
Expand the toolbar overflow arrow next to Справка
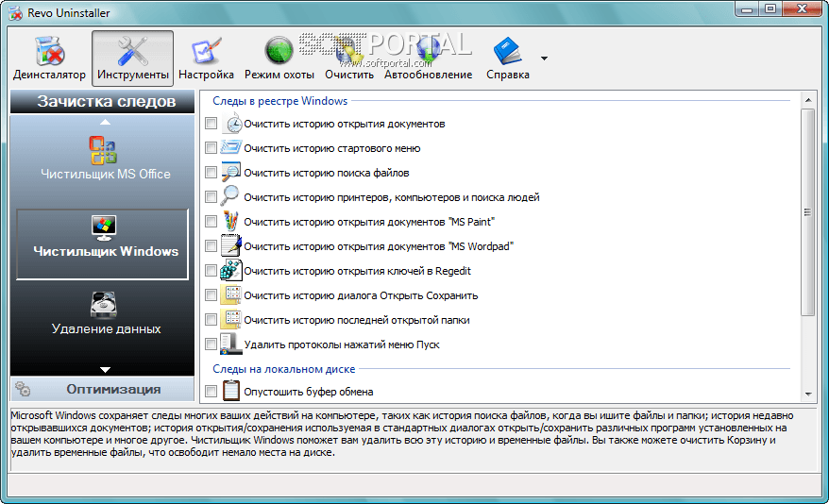coord(544,59)
